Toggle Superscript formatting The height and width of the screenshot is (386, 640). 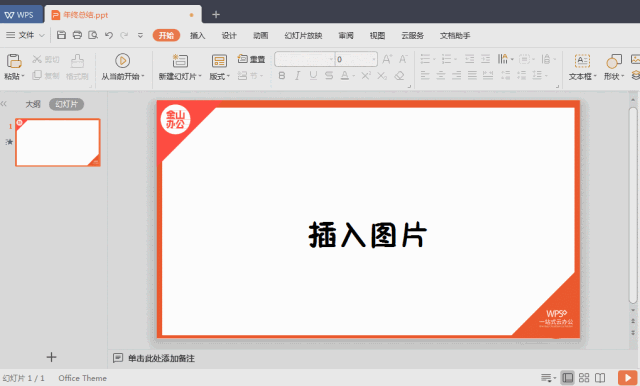[366, 75]
